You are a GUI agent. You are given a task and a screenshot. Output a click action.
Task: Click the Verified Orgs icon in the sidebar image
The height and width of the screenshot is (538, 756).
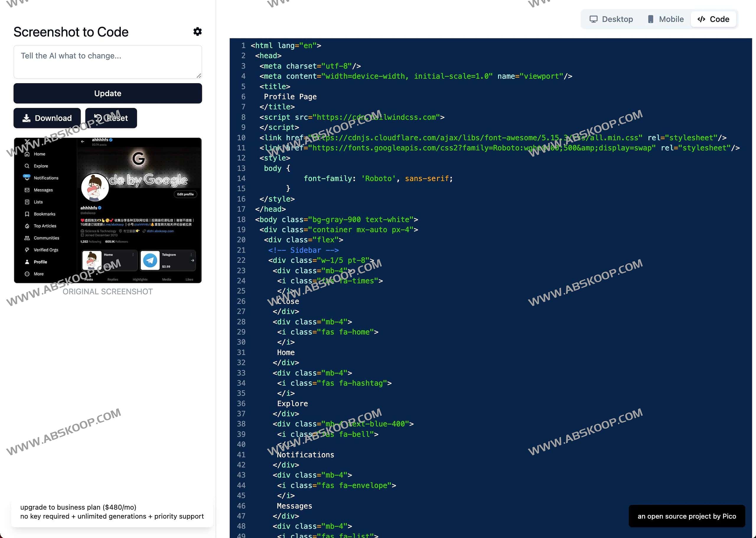click(x=27, y=250)
